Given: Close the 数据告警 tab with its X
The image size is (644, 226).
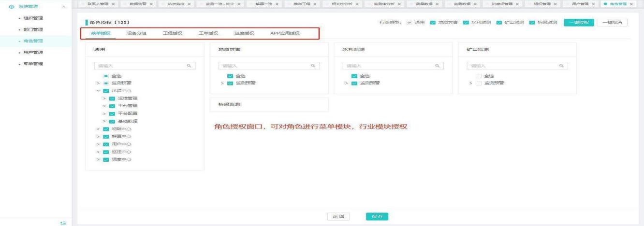Looking at the screenshot, I should (151, 4).
